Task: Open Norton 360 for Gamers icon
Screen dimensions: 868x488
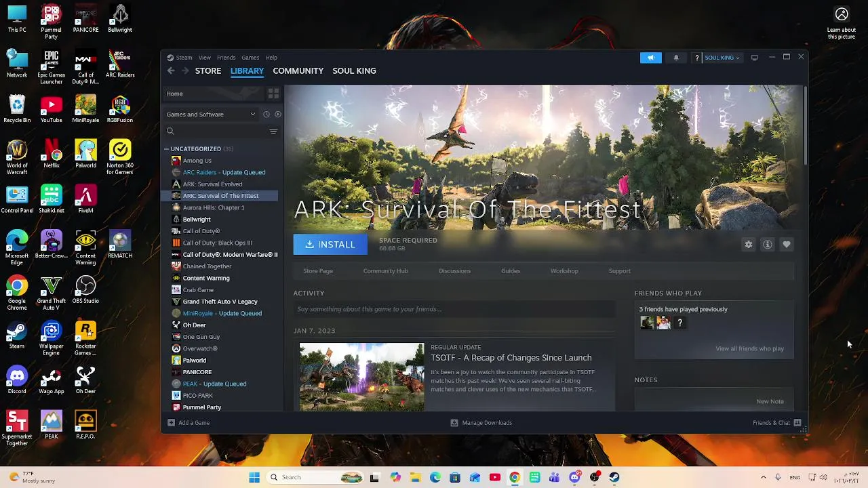Action: [120, 157]
